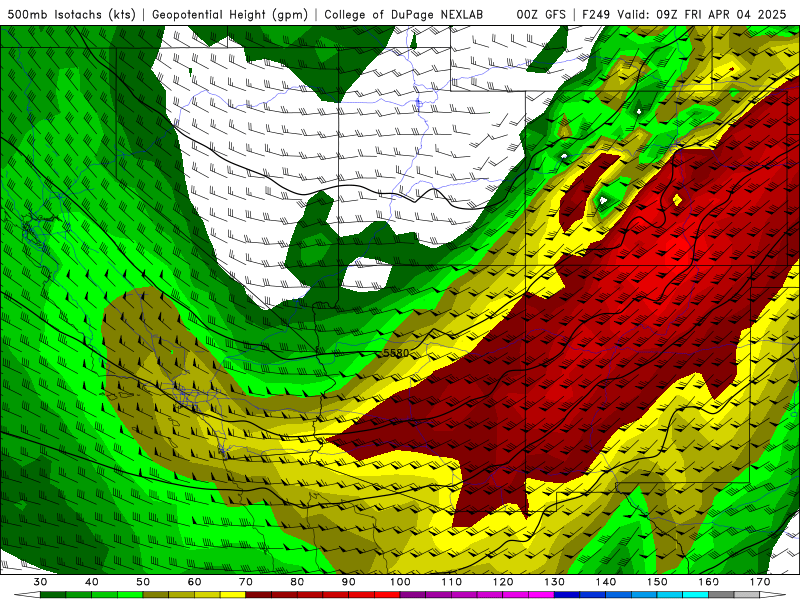The width and height of the screenshot is (800, 600).
Task: Click the '90' legend value
Action: (x=348, y=582)
